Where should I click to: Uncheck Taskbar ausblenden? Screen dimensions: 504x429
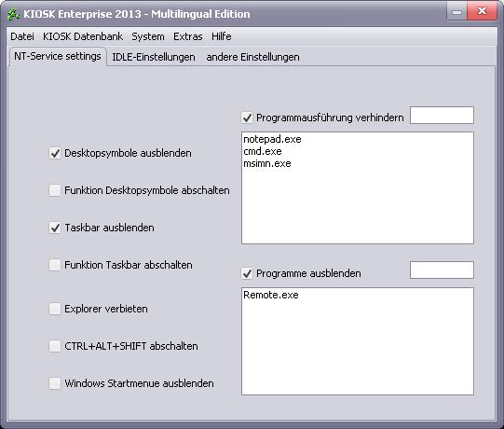[55, 228]
